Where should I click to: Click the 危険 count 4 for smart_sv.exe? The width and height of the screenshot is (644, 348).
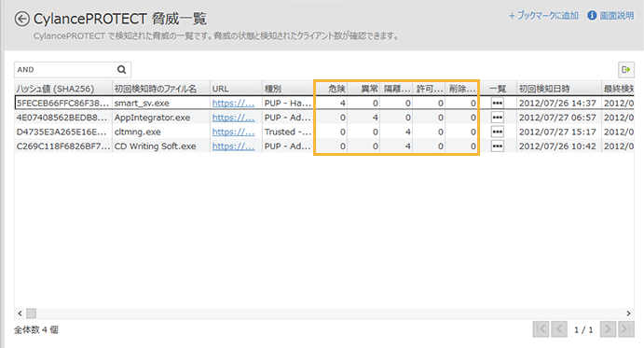click(331, 104)
